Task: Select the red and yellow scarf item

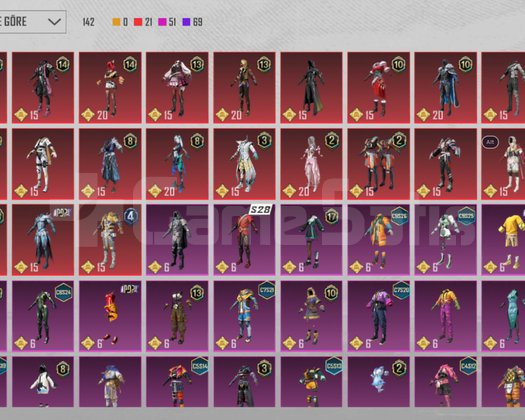Action: pos(110,316)
